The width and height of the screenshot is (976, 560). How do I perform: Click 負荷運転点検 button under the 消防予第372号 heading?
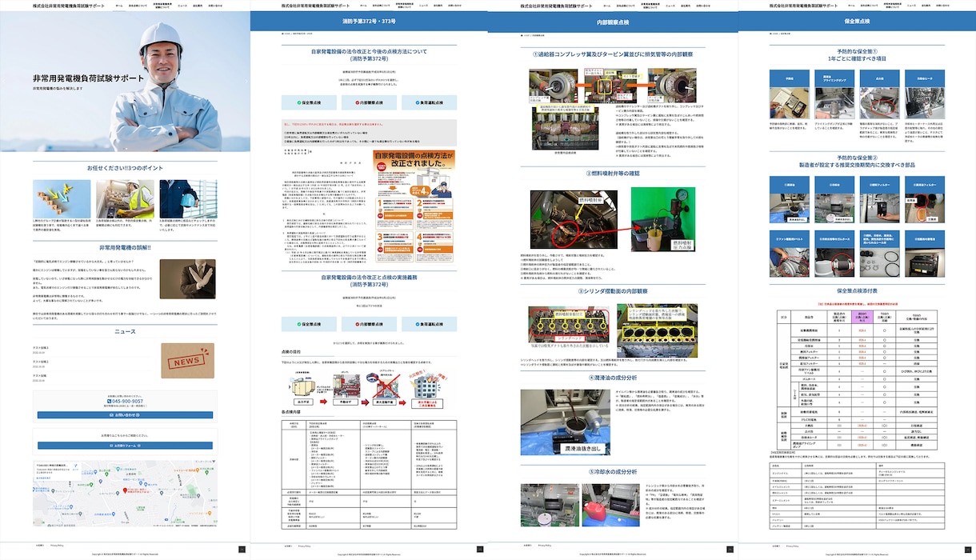[430, 102]
